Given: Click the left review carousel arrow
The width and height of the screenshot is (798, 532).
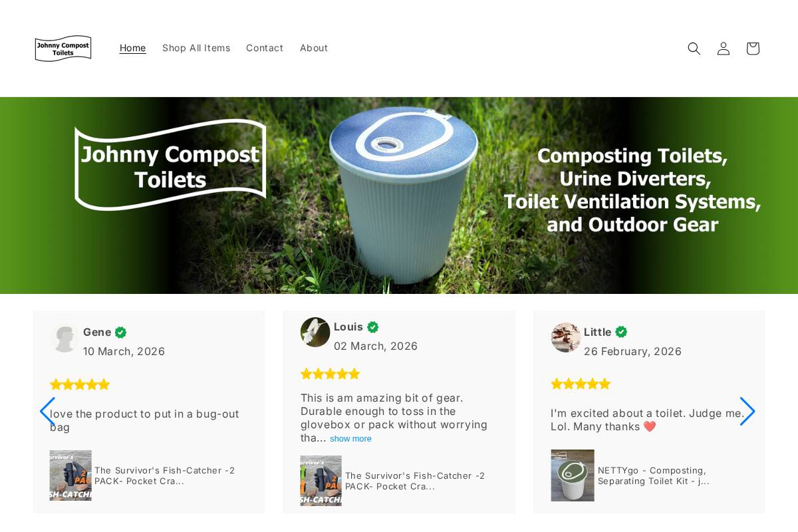Looking at the screenshot, I should click(48, 412).
